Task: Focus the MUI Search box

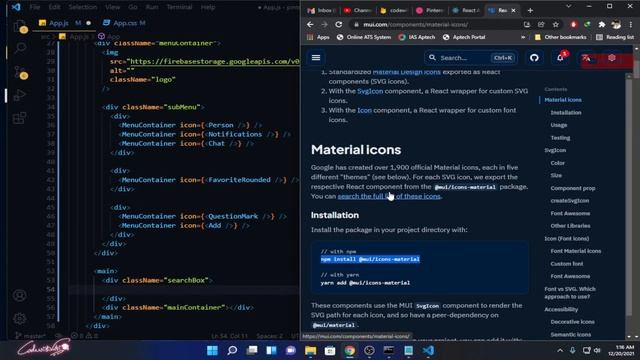Action: pyautogui.click(x=471, y=58)
